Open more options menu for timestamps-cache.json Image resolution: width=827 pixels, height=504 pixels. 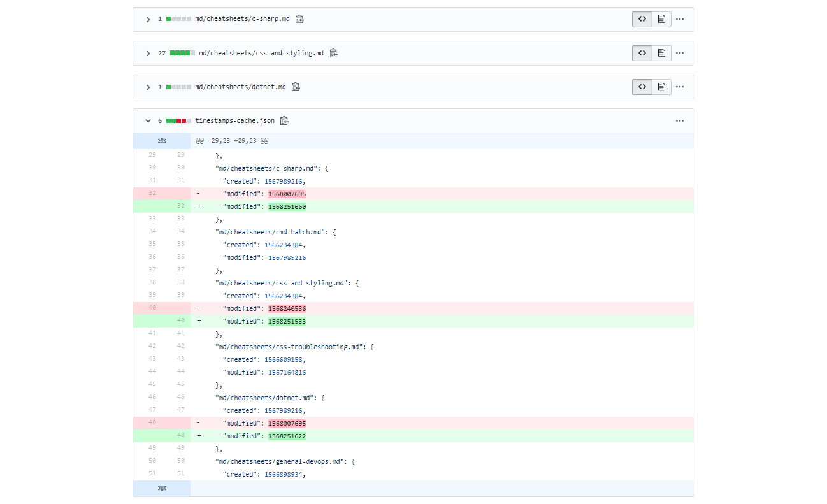[x=680, y=120]
